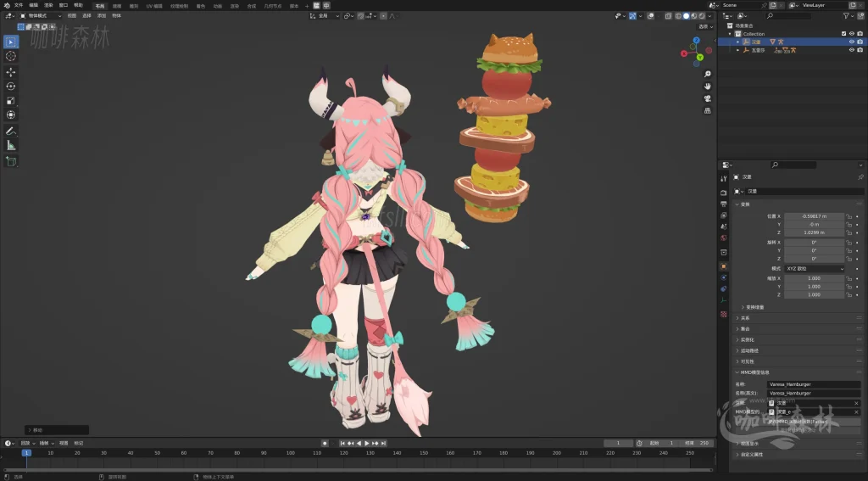Toggle viewport overlays button
The width and height of the screenshot is (868, 481).
click(650, 16)
